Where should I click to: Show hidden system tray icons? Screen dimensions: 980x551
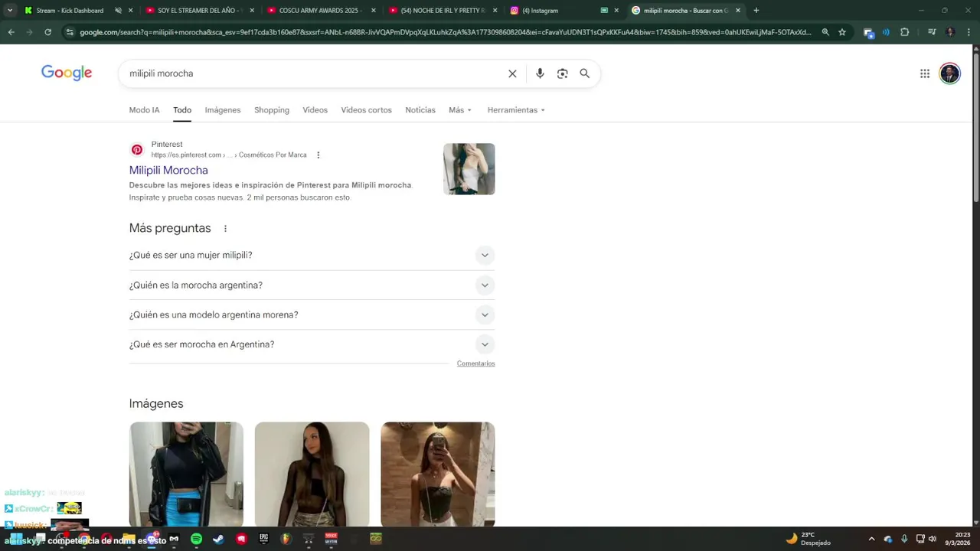pos(871,539)
